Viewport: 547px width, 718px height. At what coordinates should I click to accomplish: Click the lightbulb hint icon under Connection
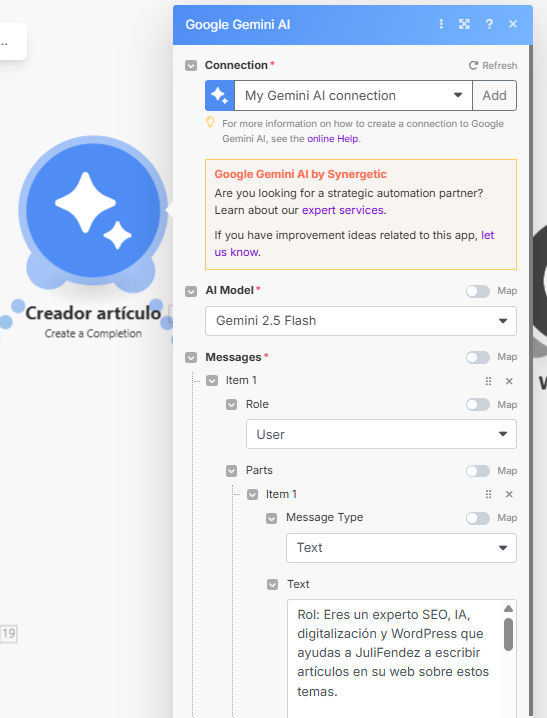[210, 122]
